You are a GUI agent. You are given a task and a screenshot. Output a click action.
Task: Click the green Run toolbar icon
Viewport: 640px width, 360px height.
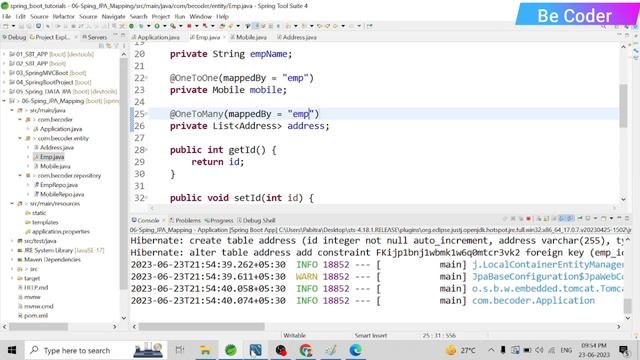157,26
